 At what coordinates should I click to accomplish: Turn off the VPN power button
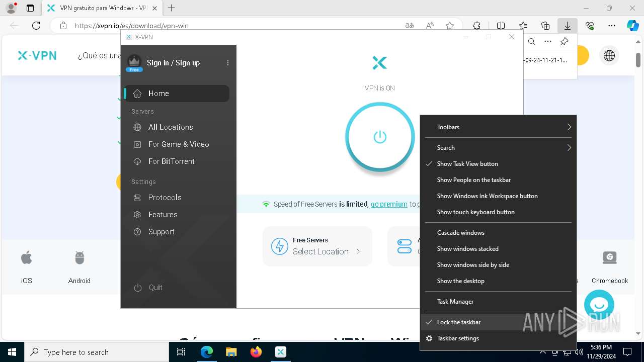380,137
